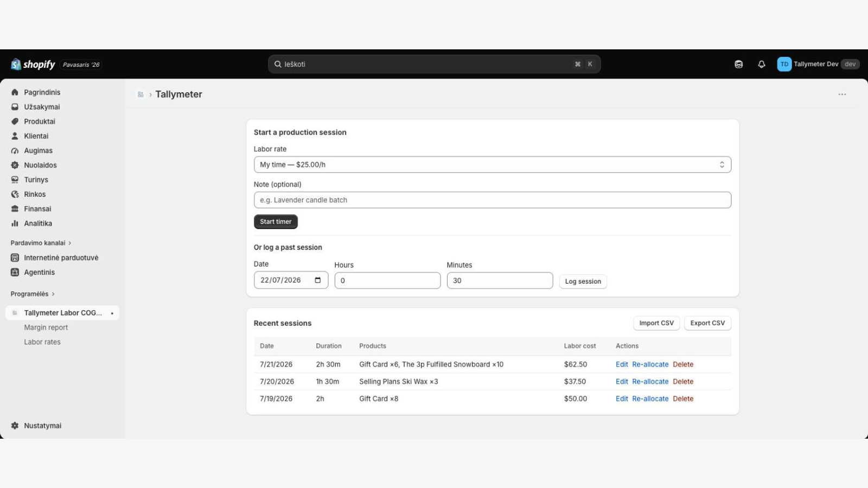
Task: Re-allocate the 7/19/2026 session
Action: (650, 399)
